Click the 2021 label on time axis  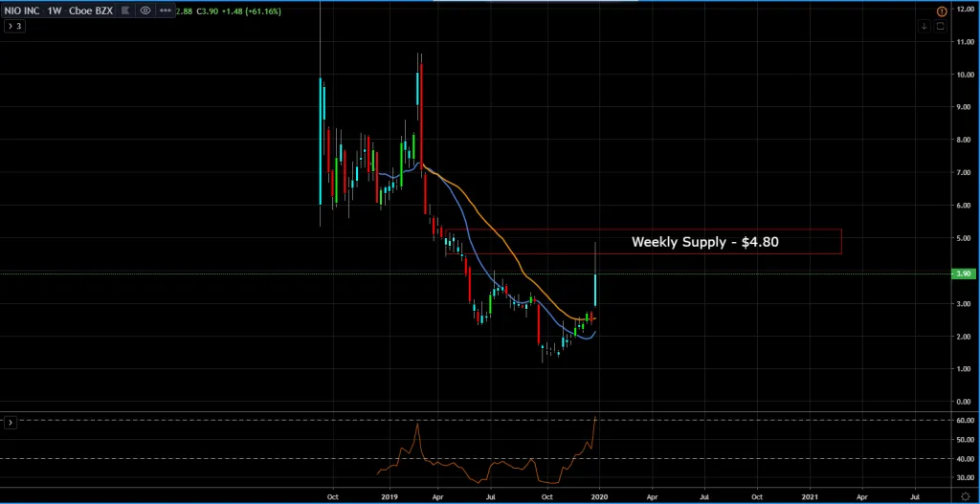[810, 497]
